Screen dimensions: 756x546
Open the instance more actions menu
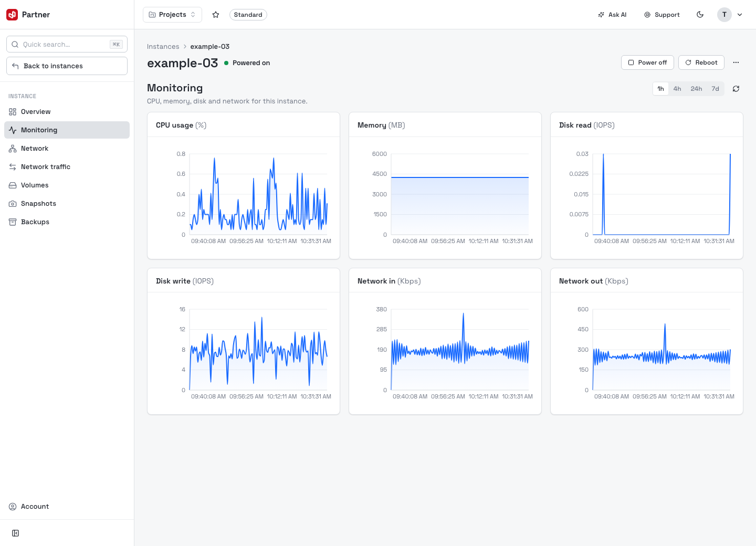(x=736, y=62)
